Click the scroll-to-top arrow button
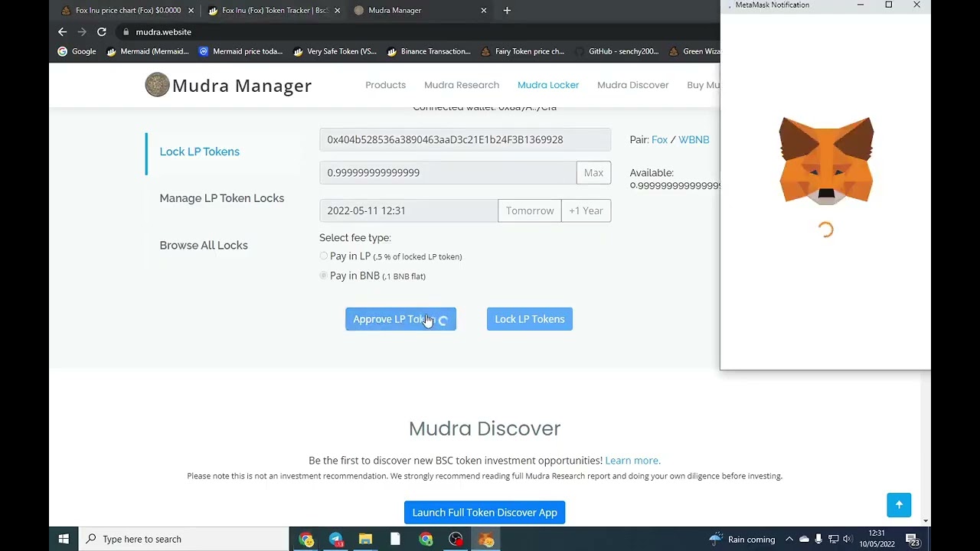The width and height of the screenshot is (980, 551). tap(899, 505)
